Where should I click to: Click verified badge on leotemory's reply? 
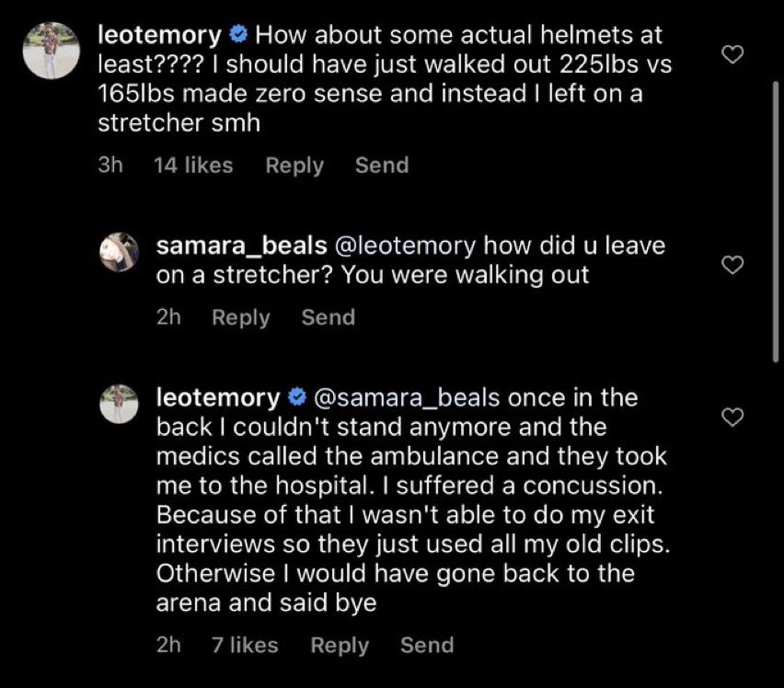point(297,397)
